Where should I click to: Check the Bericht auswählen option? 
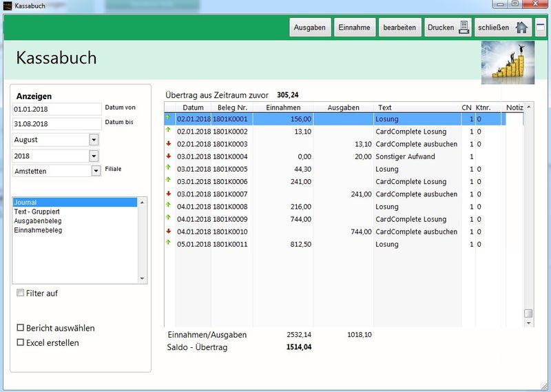coord(21,328)
